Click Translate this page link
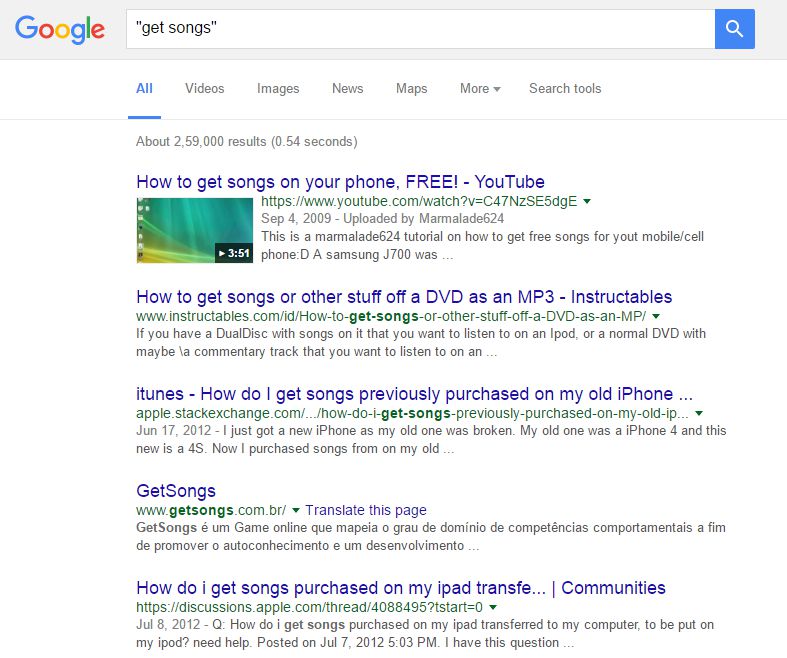The image size is (787, 658). tap(366, 510)
